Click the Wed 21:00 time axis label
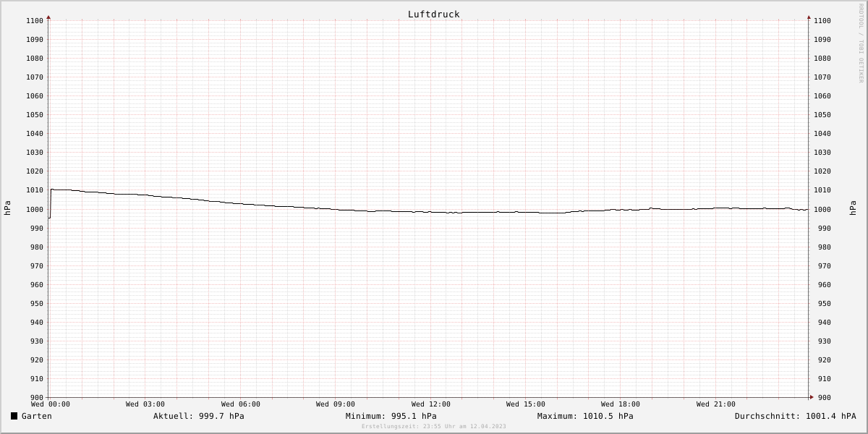 (716, 404)
